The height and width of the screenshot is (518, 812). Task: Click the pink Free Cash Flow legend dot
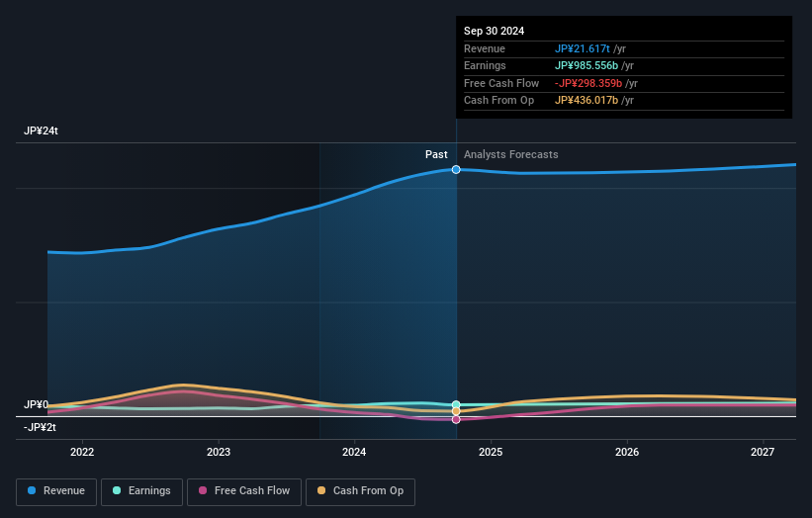tap(203, 490)
